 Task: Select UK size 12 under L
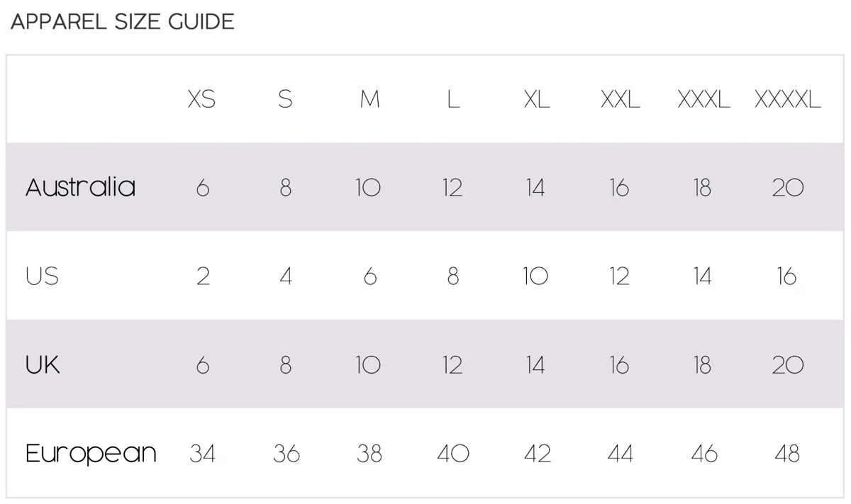coord(452,365)
